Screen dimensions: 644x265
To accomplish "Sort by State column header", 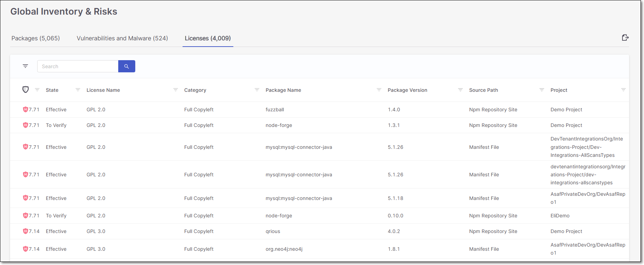I will tap(52, 90).
